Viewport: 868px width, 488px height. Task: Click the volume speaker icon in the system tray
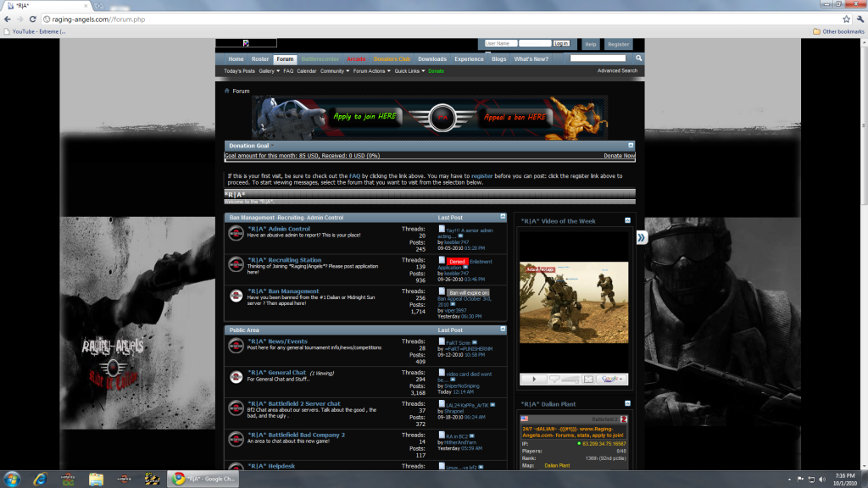point(822,480)
